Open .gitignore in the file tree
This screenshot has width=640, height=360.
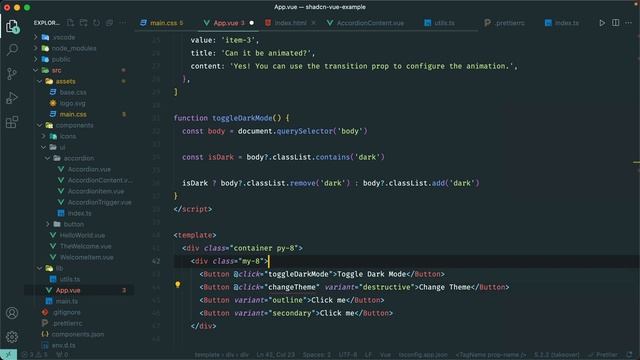coord(66,313)
